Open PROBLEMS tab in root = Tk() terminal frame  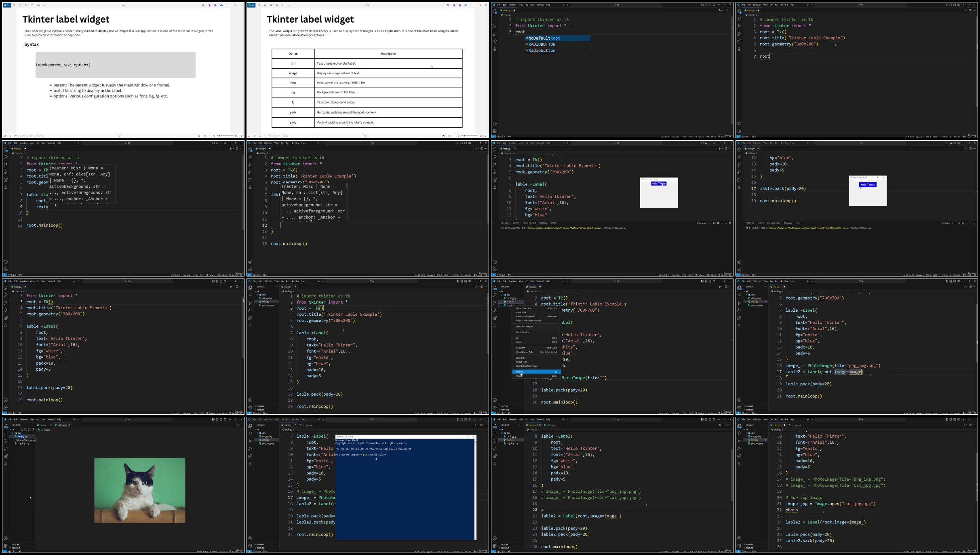[506, 223]
